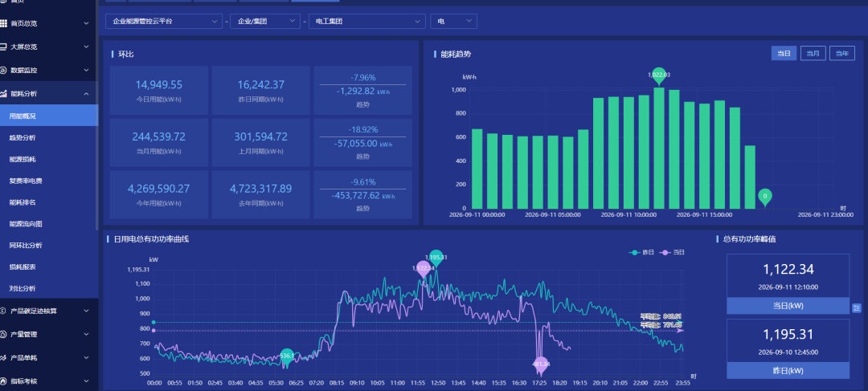Expand the 指标考核 chevron
Screen dimensions: 868x391
(86, 381)
